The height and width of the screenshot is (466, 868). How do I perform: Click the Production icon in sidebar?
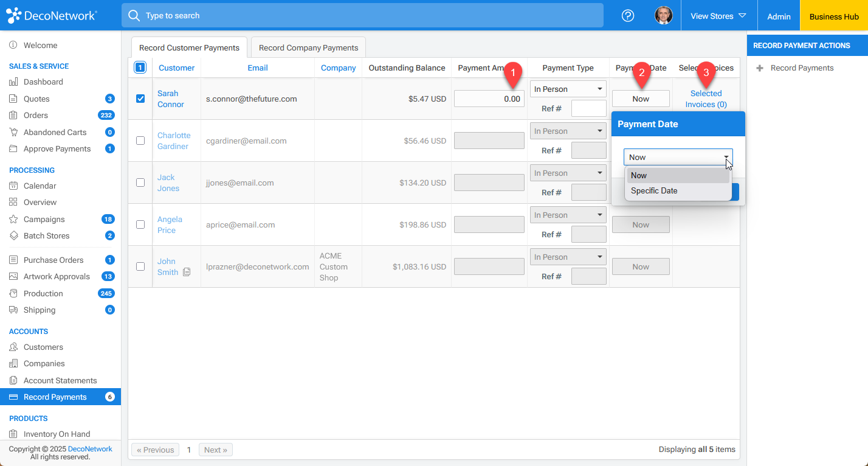tap(13, 293)
